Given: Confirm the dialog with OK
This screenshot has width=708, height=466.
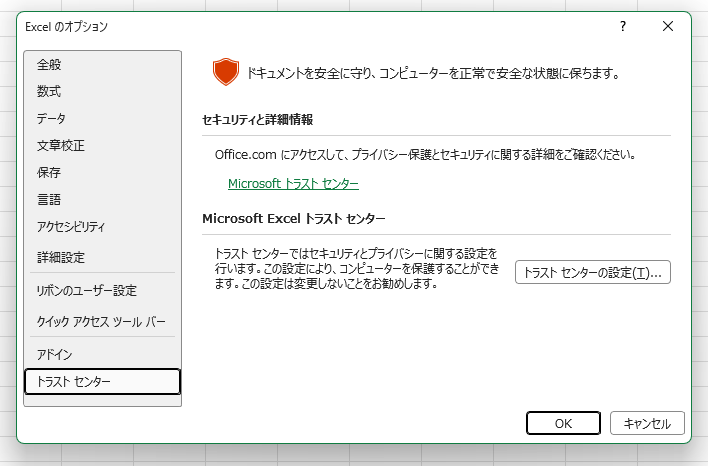Looking at the screenshot, I should [x=563, y=423].
